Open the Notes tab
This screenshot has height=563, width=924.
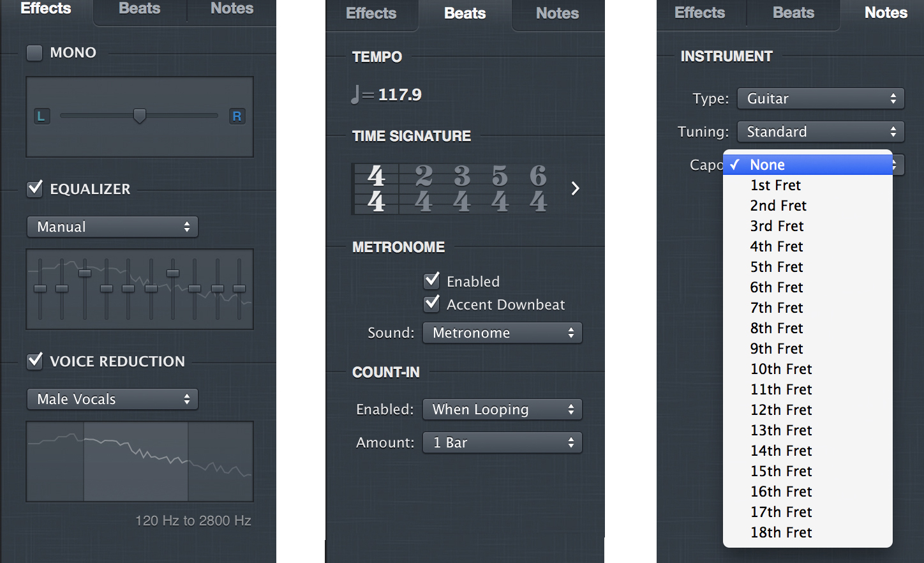886,13
